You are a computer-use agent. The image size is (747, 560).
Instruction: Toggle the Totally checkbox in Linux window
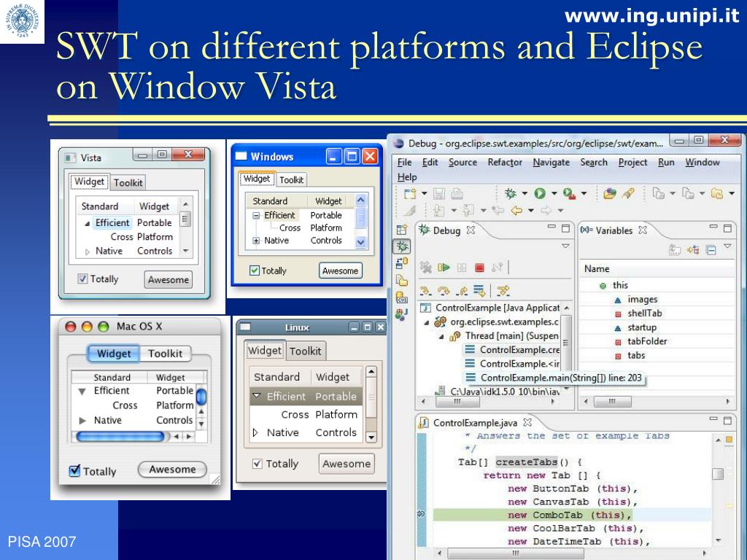[258, 463]
